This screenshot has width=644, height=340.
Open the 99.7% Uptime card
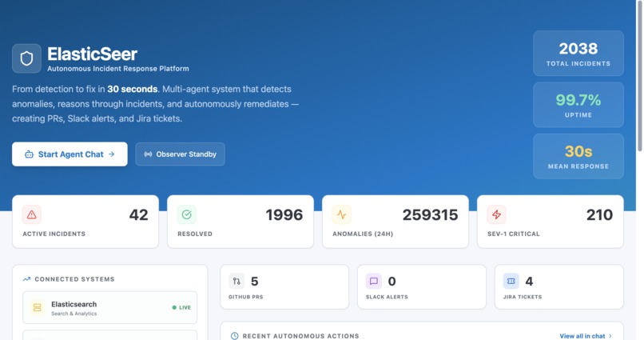(578, 105)
